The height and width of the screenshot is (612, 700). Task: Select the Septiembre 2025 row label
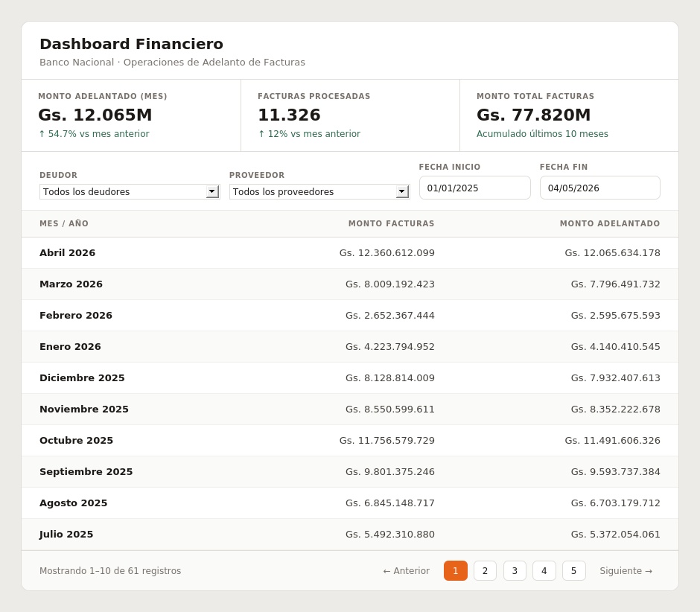(86, 471)
